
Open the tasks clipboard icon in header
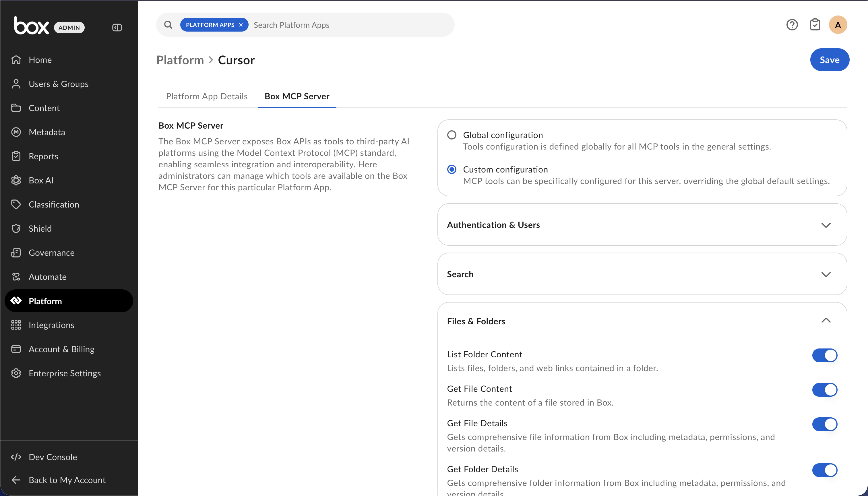[x=815, y=25]
